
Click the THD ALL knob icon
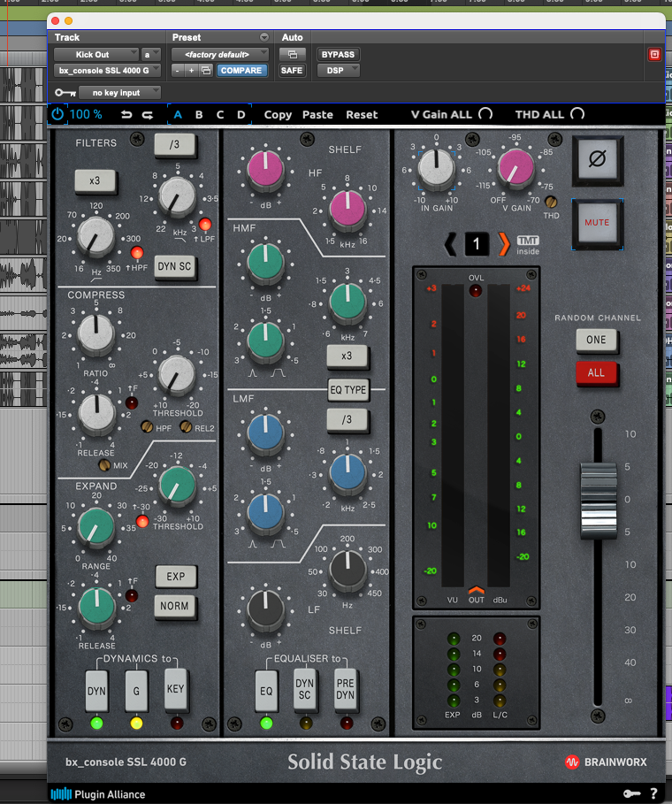577,114
